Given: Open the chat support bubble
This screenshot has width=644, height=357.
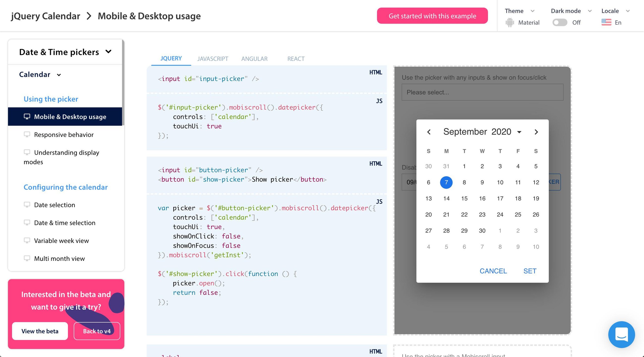Looking at the screenshot, I should pos(621,334).
